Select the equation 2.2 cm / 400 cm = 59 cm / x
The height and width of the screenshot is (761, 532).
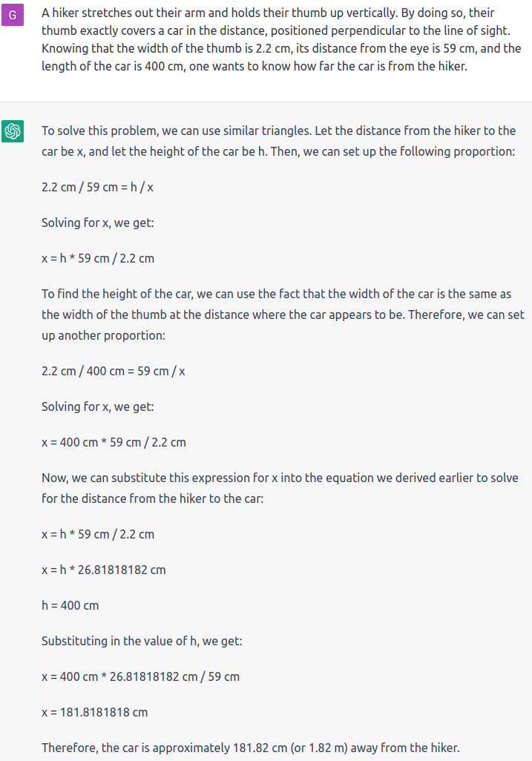113,372
